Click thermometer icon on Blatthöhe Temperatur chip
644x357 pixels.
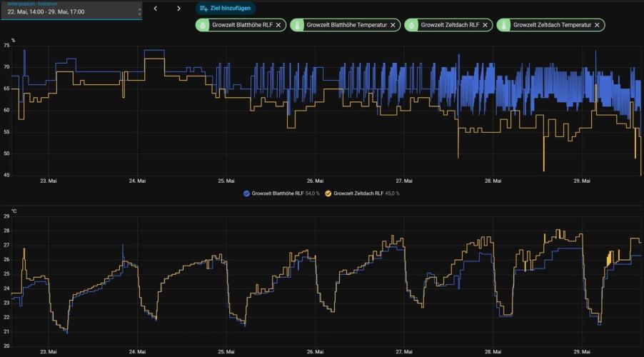tap(297, 25)
